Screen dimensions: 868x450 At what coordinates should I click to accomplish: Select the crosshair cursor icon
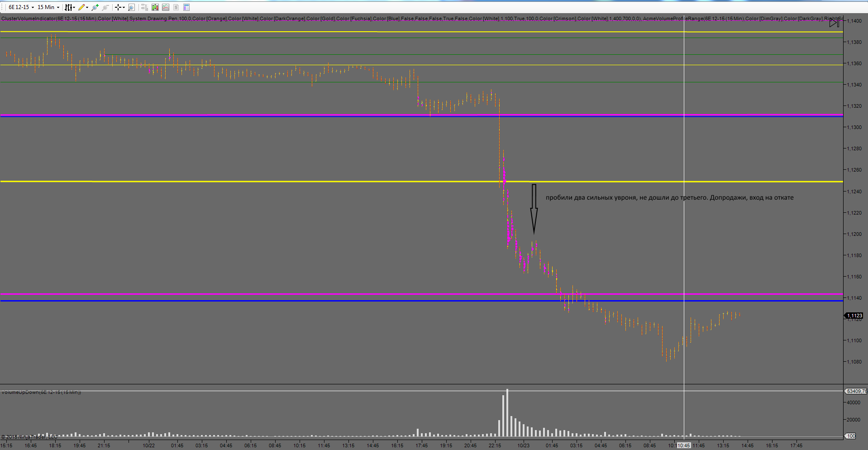click(x=118, y=7)
